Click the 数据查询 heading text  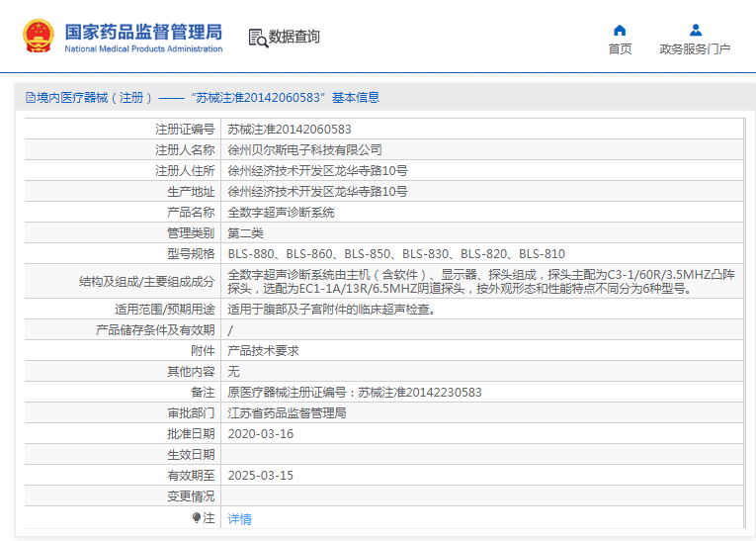coord(294,37)
